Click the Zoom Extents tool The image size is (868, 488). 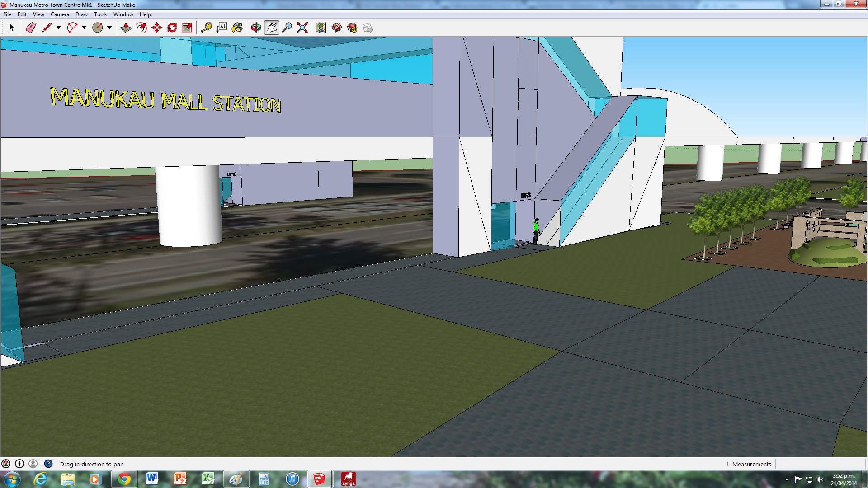pos(302,28)
